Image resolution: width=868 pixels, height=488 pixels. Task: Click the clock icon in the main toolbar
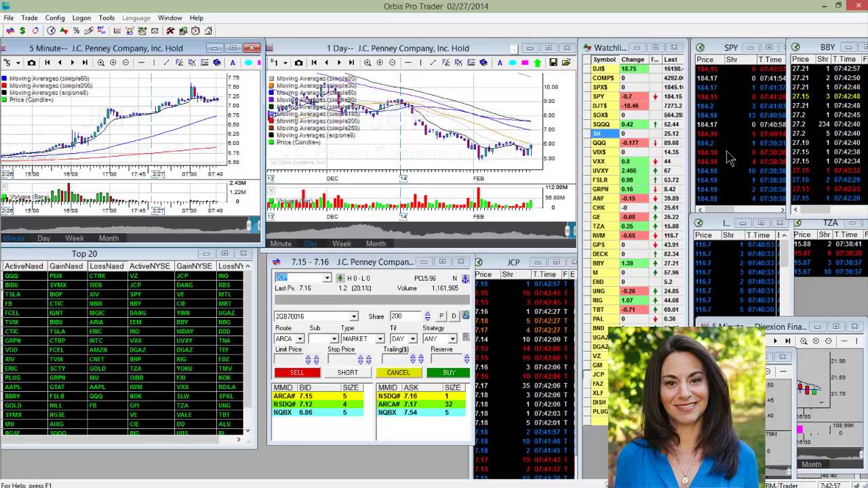51,30
